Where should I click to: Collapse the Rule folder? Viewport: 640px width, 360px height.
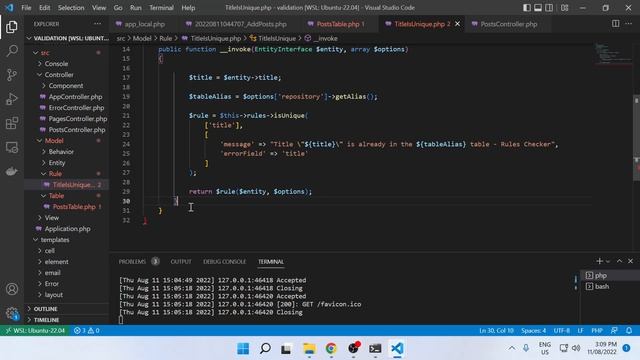click(x=55, y=174)
